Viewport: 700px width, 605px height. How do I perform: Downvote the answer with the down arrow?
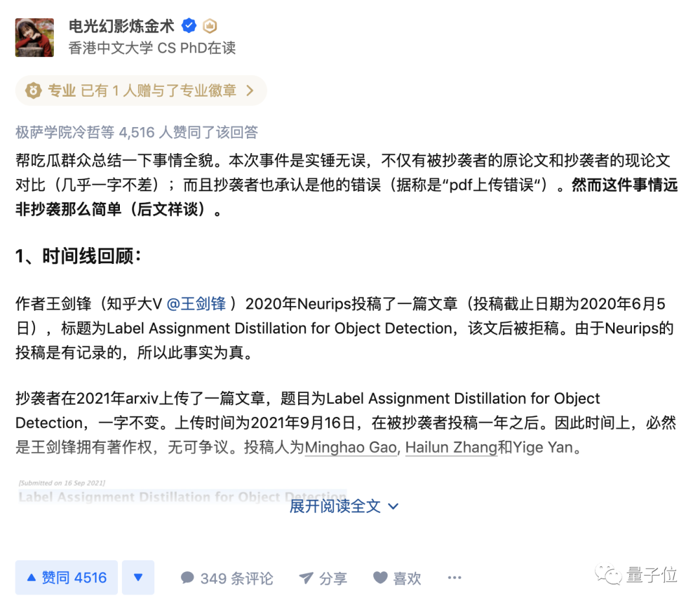138,577
